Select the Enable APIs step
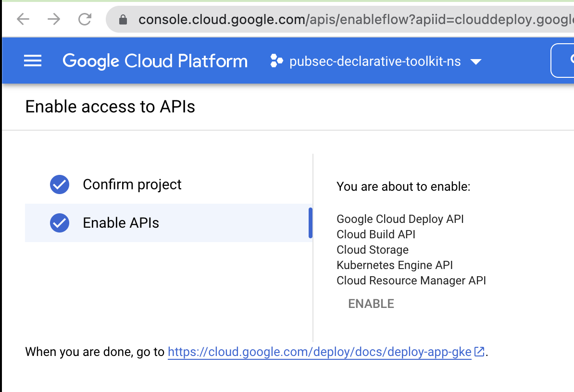Viewport: 574px width, 392px height. tap(121, 223)
